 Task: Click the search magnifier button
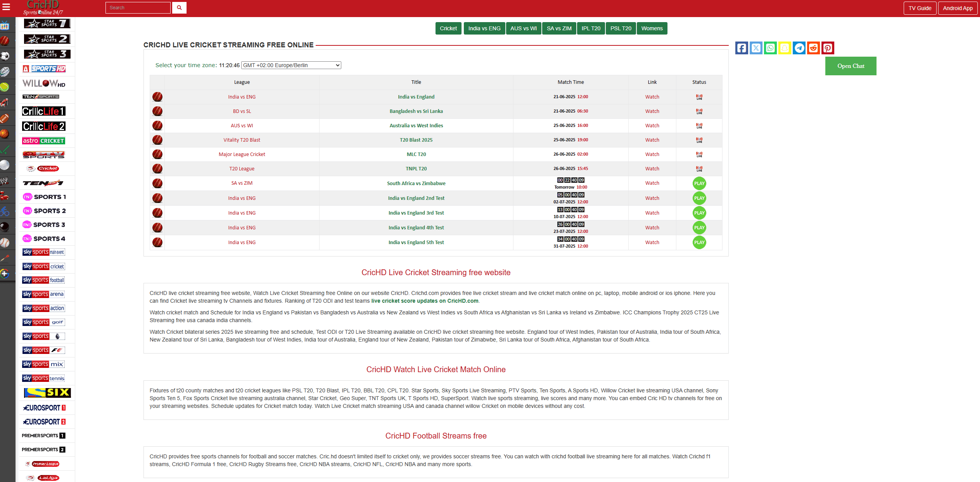pos(179,8)
